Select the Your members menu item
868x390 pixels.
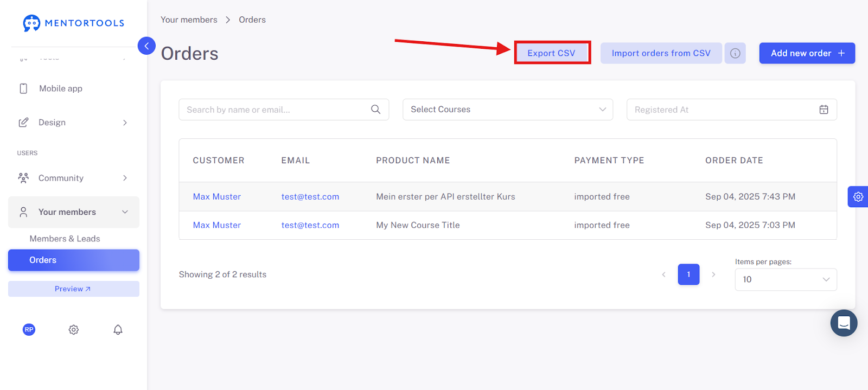click(x=73, y=212)
